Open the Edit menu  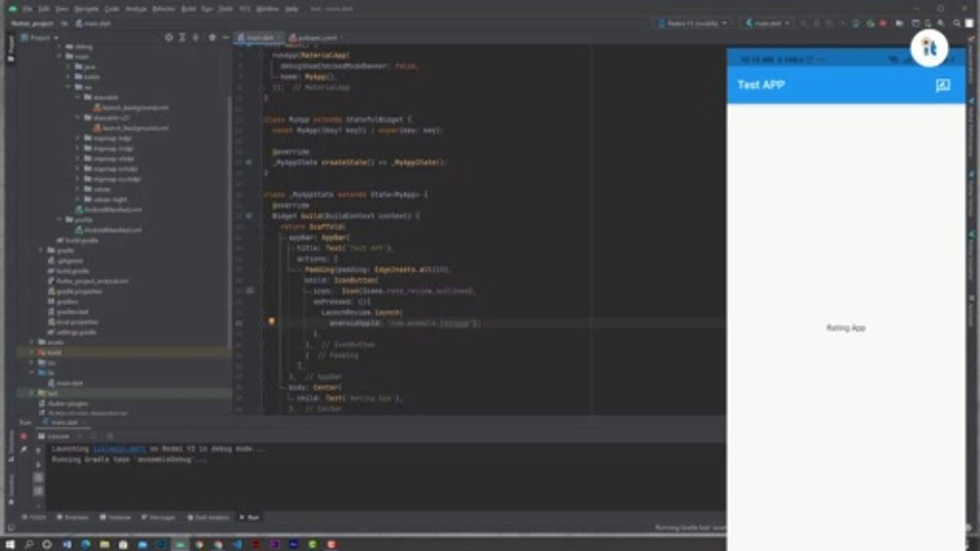tap(44, 8)
